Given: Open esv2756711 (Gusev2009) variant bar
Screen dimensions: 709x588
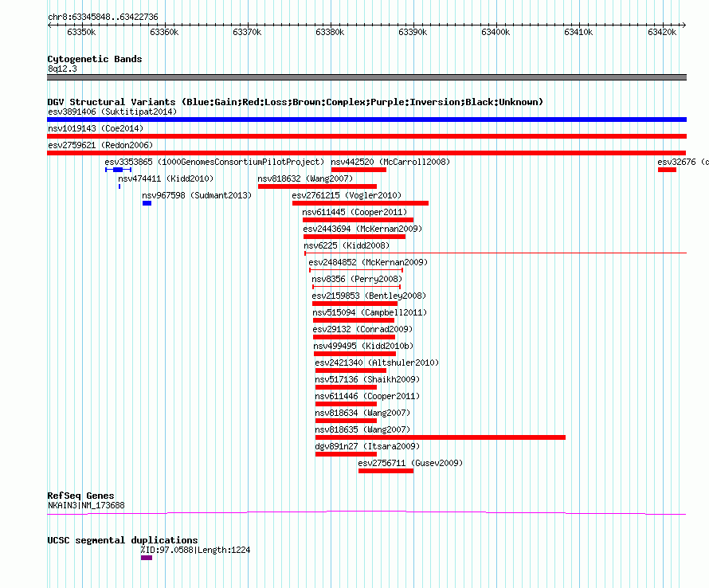Looking at the screenshot, I should (x=386, y=471).
